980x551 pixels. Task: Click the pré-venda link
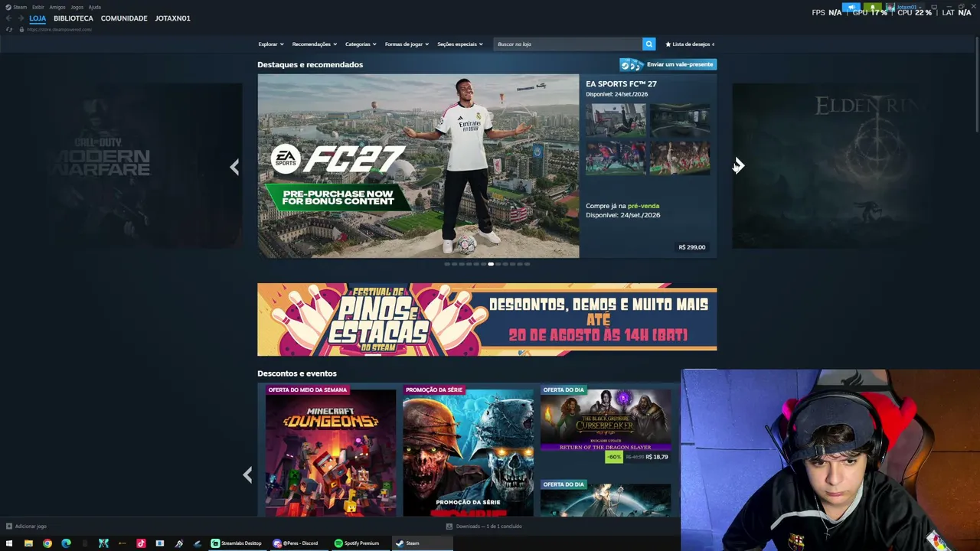tap(643, 206)
